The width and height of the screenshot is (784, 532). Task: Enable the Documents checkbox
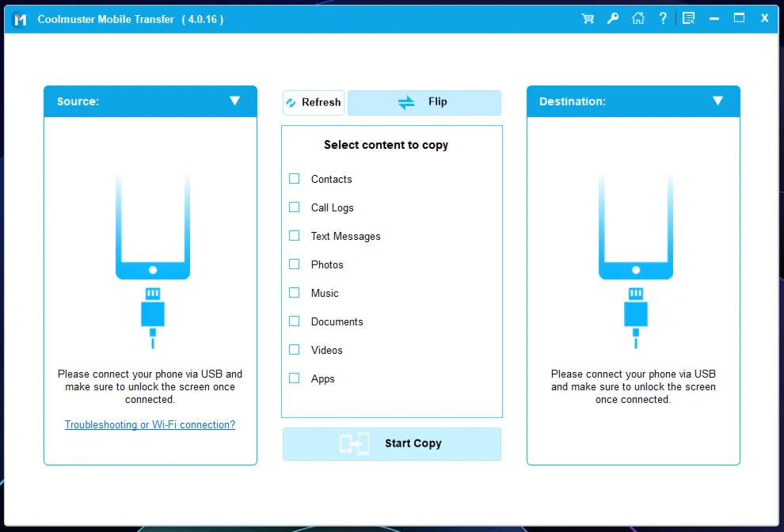tap(295, 321)
